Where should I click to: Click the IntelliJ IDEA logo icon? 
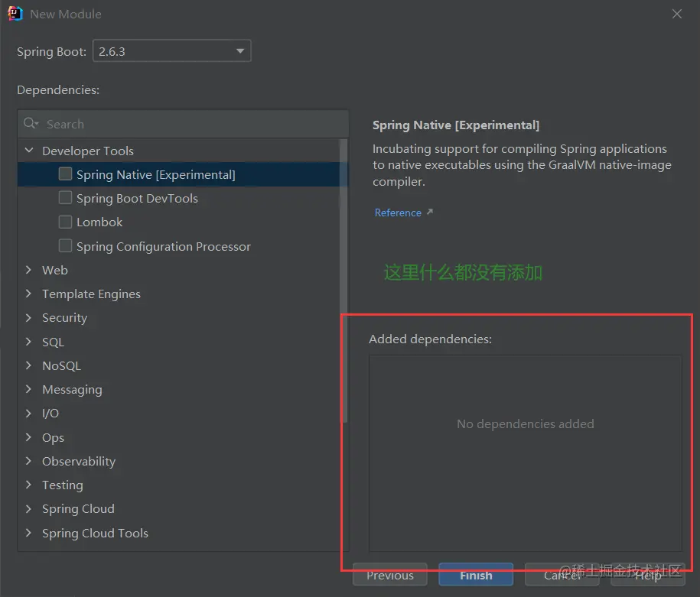15,14
